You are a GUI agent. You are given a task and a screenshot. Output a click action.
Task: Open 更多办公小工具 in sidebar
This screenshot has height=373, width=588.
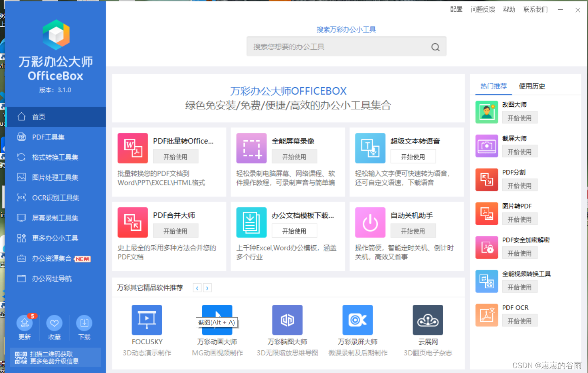(55, 238)
